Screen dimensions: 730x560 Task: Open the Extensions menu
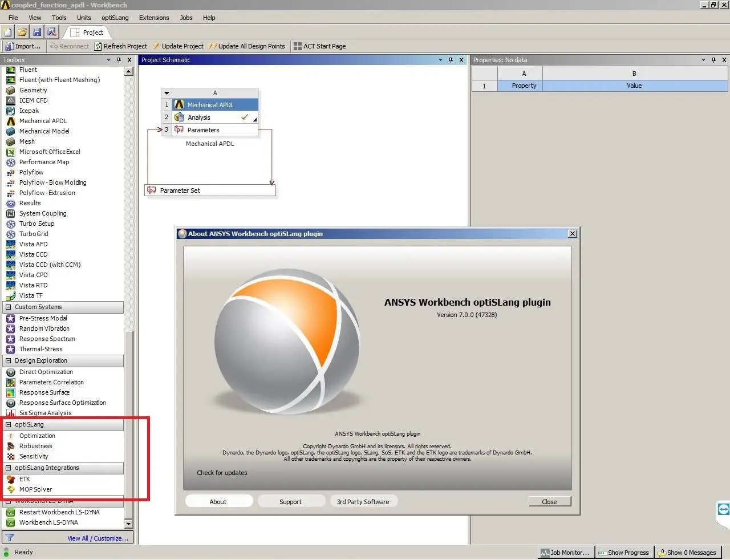point(154,18)
